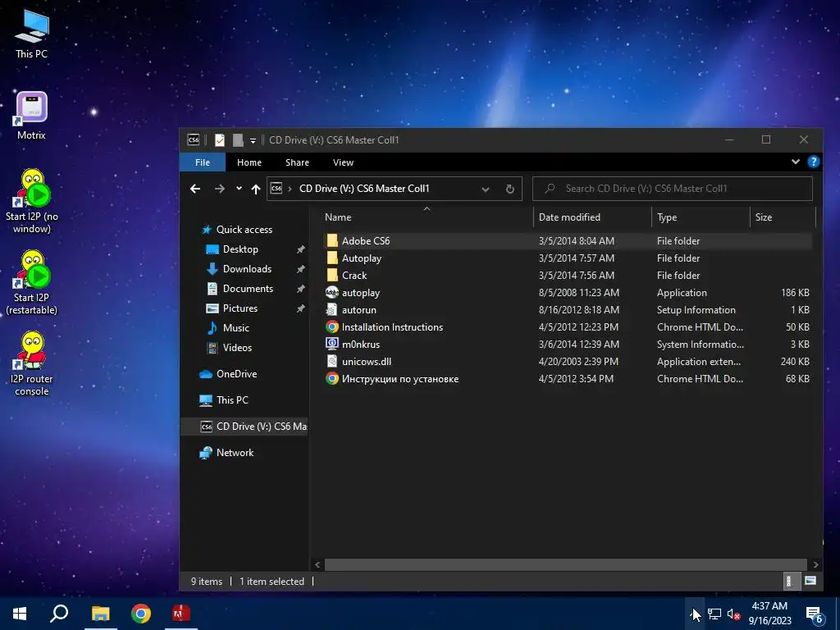This screenshot has height=630, width=840.
Task: Expand recent locations dropdown arrow
Action: 239,189
